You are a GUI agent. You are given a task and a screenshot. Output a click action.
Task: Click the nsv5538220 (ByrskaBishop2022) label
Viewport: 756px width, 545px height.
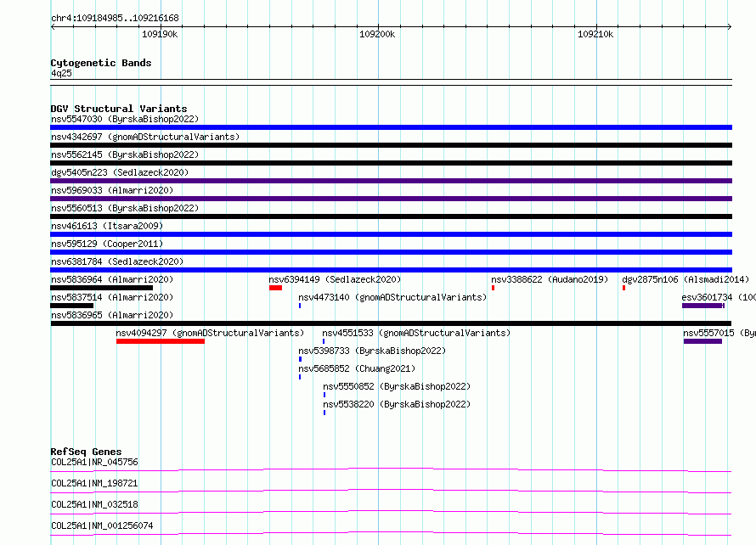397,404
